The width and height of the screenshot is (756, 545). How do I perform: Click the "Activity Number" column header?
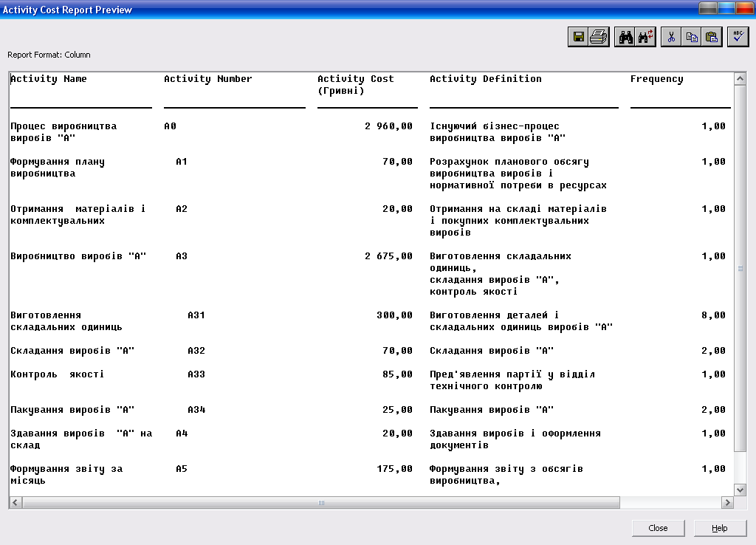(x=207, y=78)
